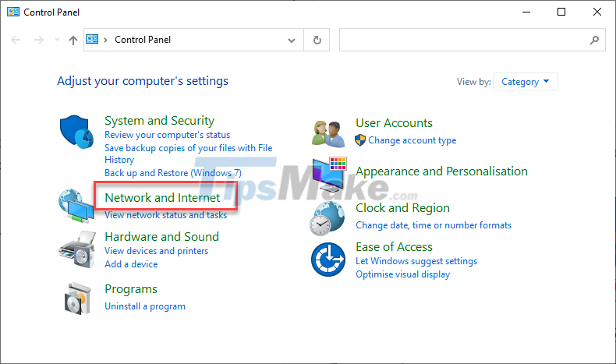Refresh the Control Panel view
616x364 pixels.
pos(317,40)
